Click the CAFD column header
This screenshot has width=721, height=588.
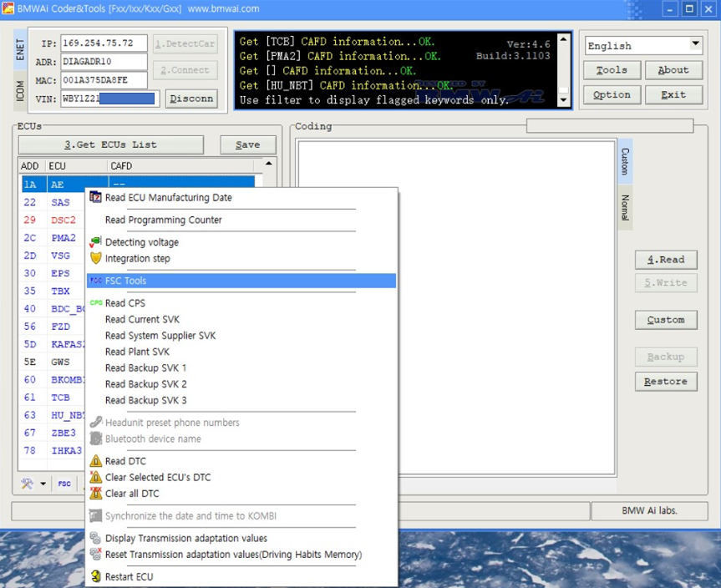[x=180, y=165]
